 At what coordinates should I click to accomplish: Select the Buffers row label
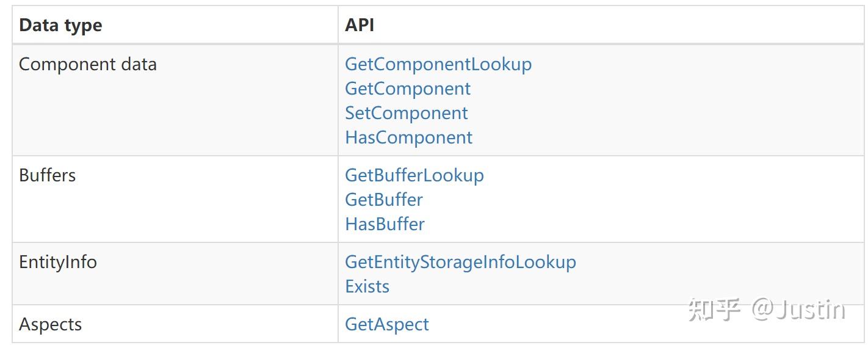tap(47, 175)
